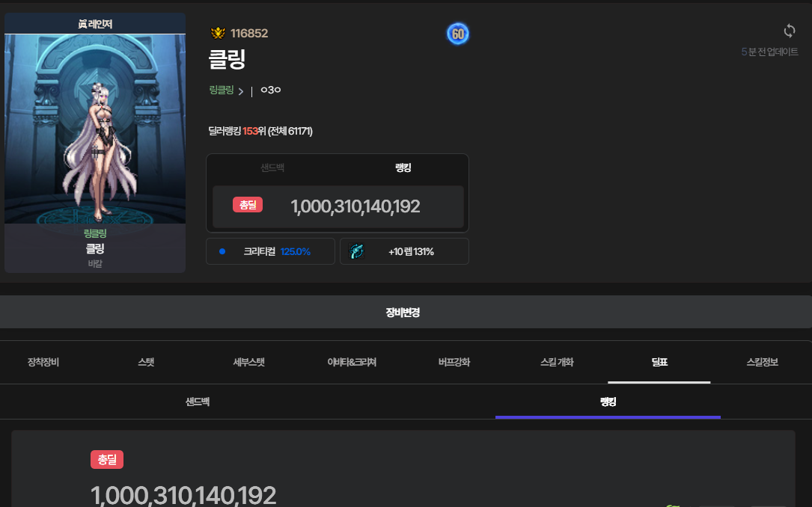Click the weapon icon beside +10 렙 131%
This screenshot has height=507, width=812.
[356, 252]
